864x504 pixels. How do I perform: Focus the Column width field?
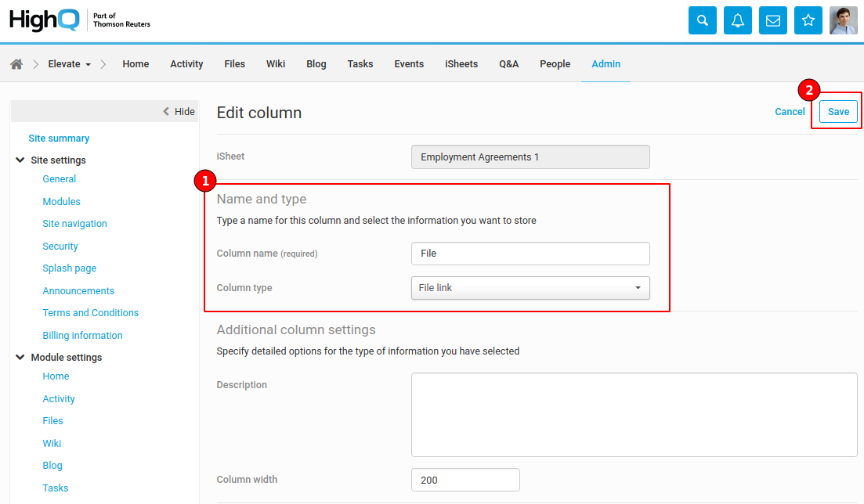(465, 480)
